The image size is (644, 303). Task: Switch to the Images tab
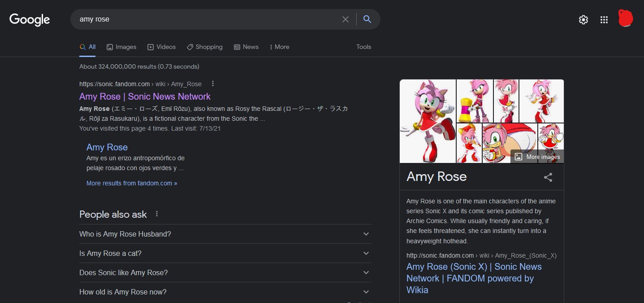(x=121, y=47)
